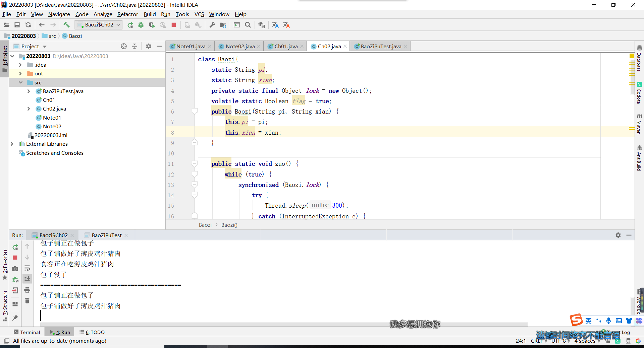Toggle the Ant Build tool window button
The height and width of the screenshot is (348, 644).
(x=639, y=158)
